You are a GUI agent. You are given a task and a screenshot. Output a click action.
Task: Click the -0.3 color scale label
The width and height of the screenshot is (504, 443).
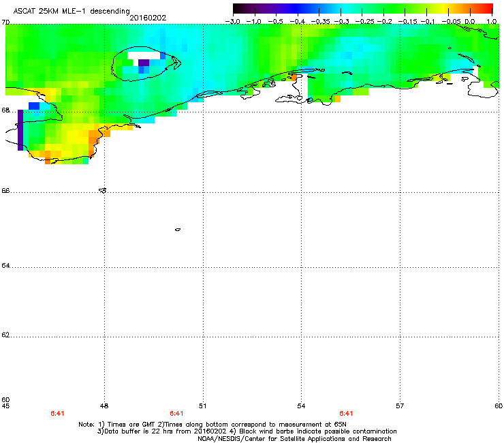tap(341, 22)
